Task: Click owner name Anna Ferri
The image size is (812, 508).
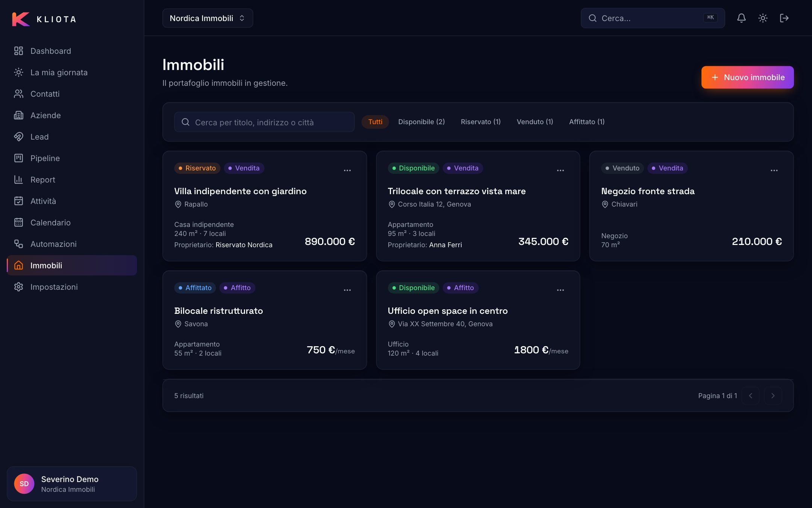Action: click(445, 245)
